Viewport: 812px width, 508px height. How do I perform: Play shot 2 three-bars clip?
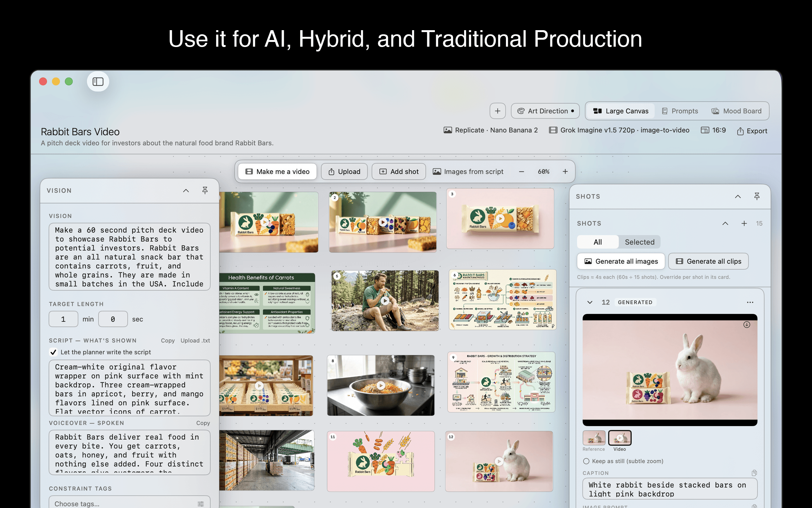tap(383, 222)
